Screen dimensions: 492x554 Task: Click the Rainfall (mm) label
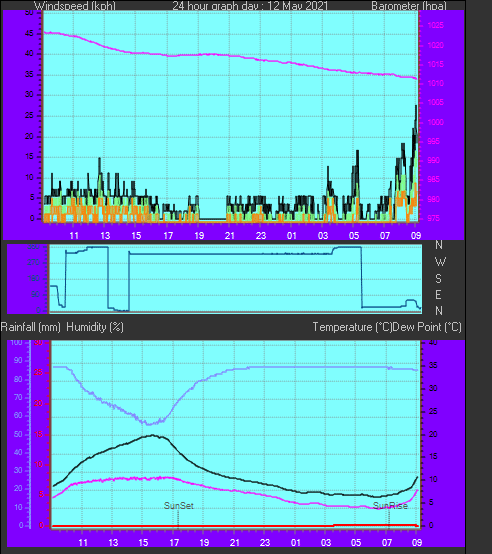(30, 327)
